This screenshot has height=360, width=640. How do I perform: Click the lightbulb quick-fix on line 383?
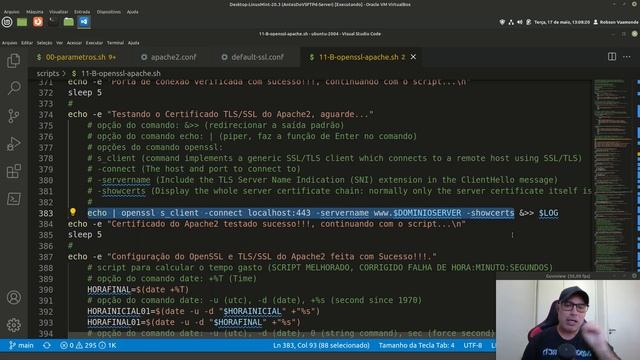(x=73, y=212)
